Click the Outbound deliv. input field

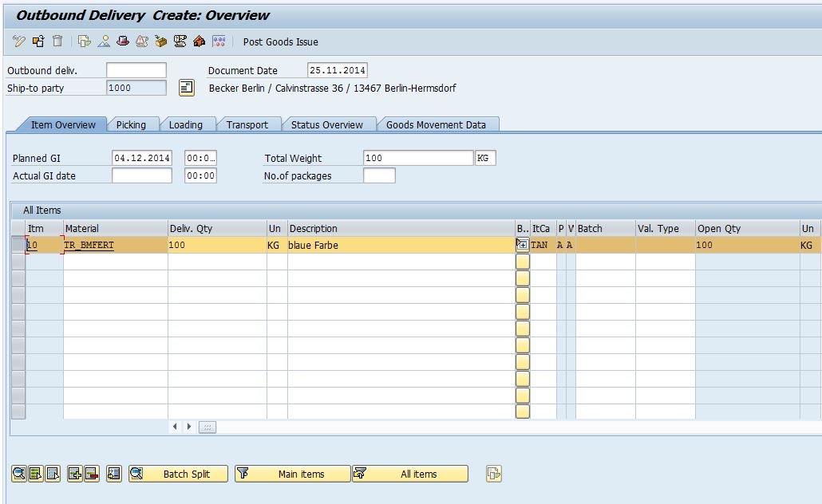[x=136, y=70]
